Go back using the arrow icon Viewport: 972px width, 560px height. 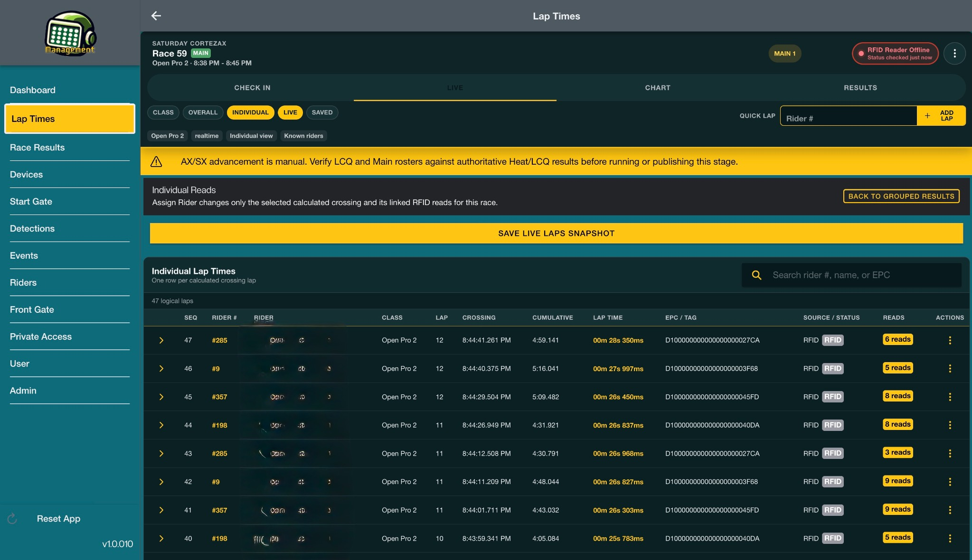click(156, 16)
